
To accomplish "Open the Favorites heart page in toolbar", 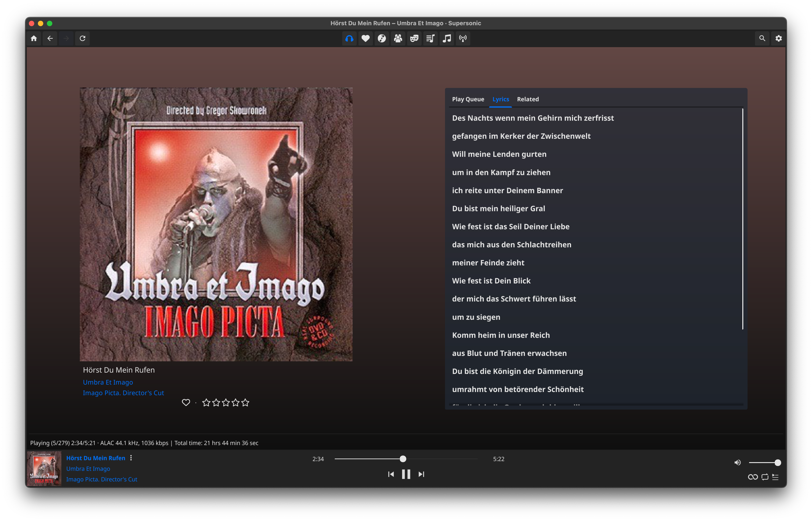I will tap(365, 38).
